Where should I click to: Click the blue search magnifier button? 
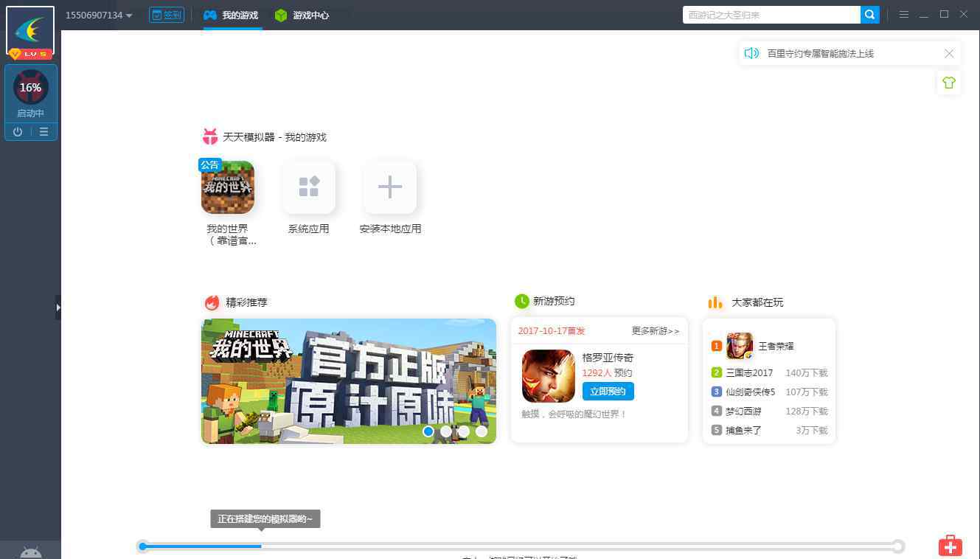[x=870, y=15]
